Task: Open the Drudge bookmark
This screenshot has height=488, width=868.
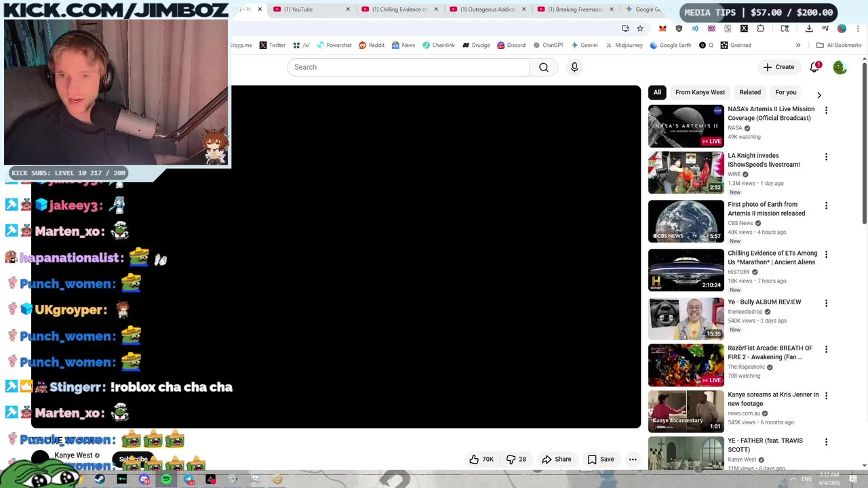Action: click(x=476, y=45)
